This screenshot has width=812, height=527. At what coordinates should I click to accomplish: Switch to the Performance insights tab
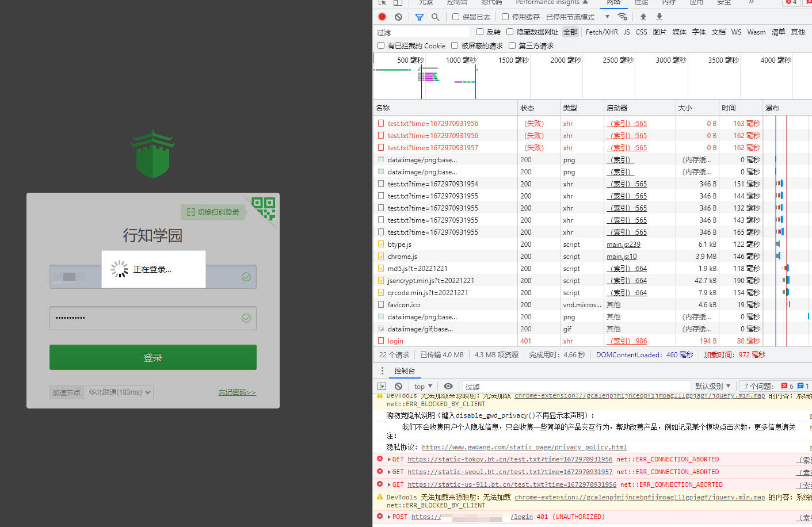[551, 2]
